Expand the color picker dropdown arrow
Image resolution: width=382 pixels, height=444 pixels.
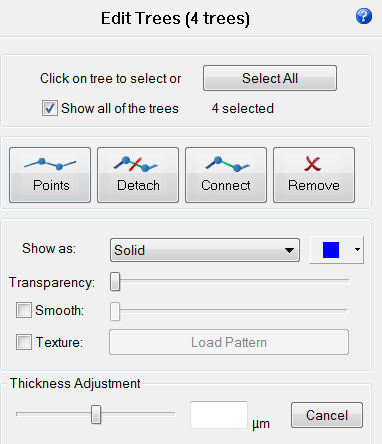357,249
